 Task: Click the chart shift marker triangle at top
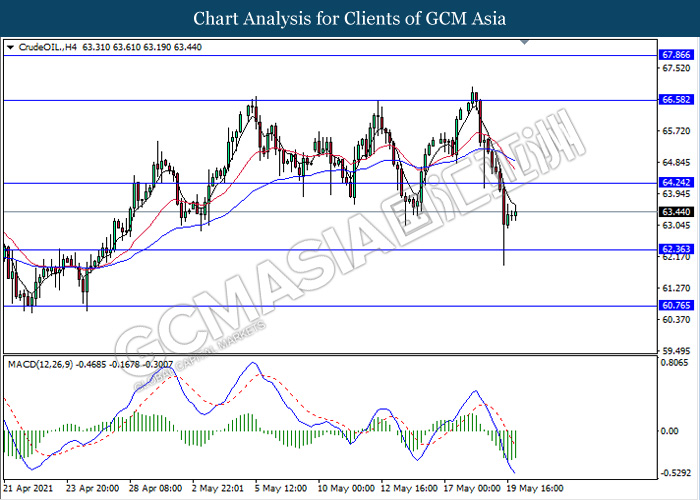coord(525,42)
